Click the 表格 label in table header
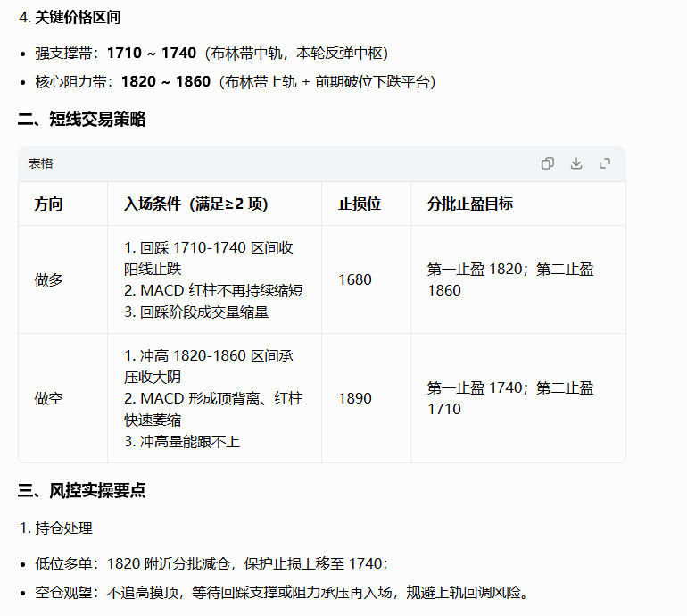The image size is (687, 616). coord(40,163)
